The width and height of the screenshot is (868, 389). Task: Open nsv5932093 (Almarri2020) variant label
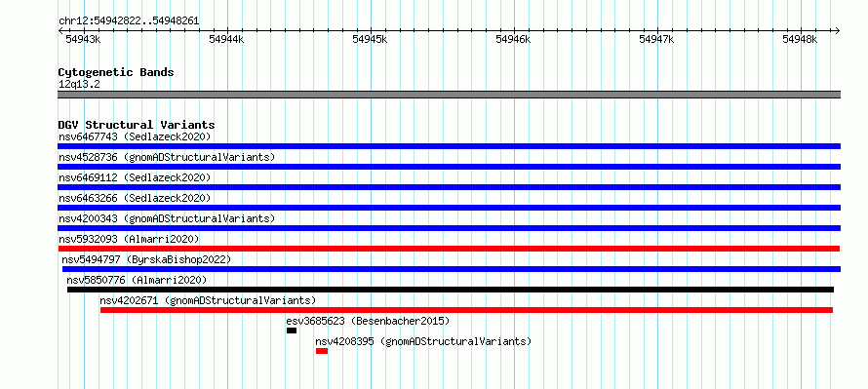(129, 239)
